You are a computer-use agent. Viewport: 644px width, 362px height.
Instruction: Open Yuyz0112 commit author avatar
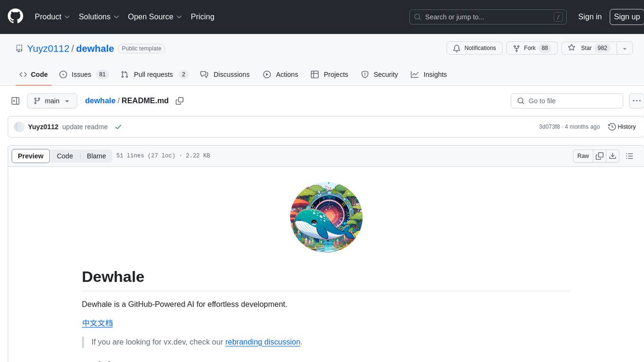point(19,127)
